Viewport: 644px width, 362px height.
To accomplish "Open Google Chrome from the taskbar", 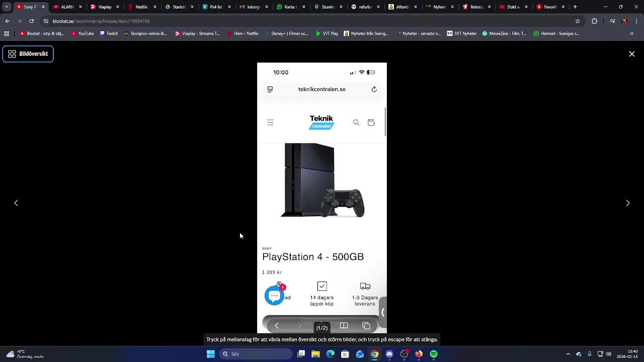I will pyautogui.click(x=375, y=354).
